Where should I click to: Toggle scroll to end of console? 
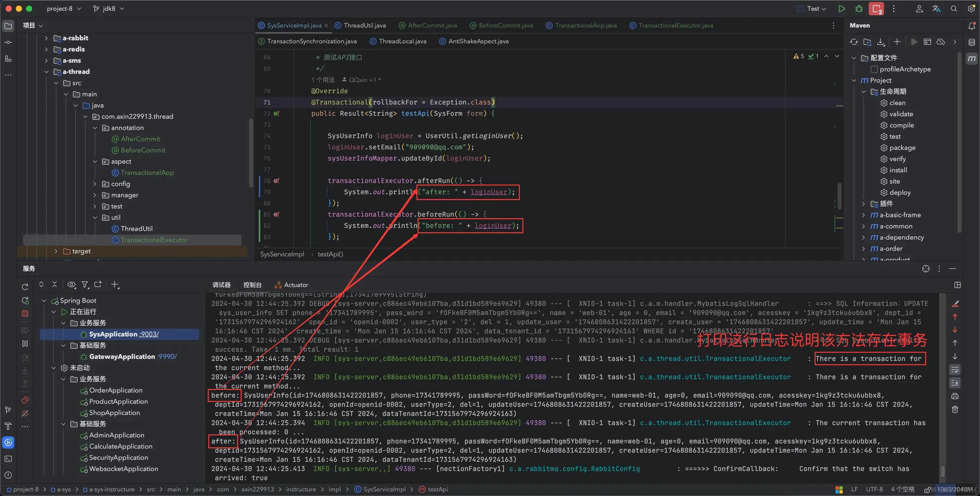[x=955, y=383]
